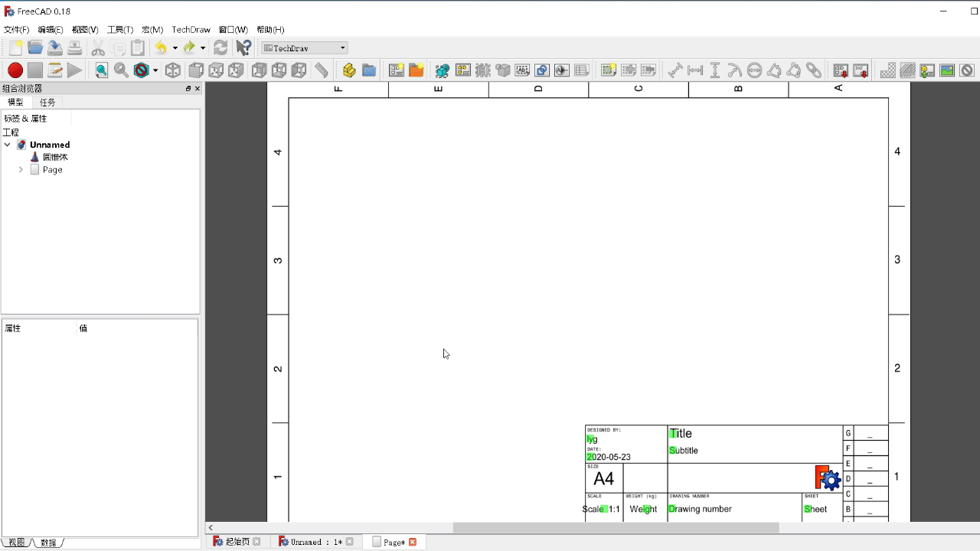Open the TechDraw workbench selector
980x551 pixels.
click(304, 47)
